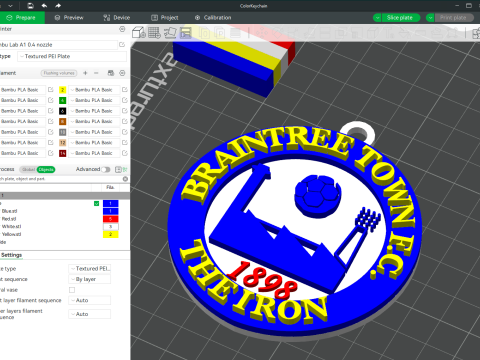Open the file menu dropdown arrow
Image resolution: width=480 pixels, height=360 pixels.
(x=11, y=6)
